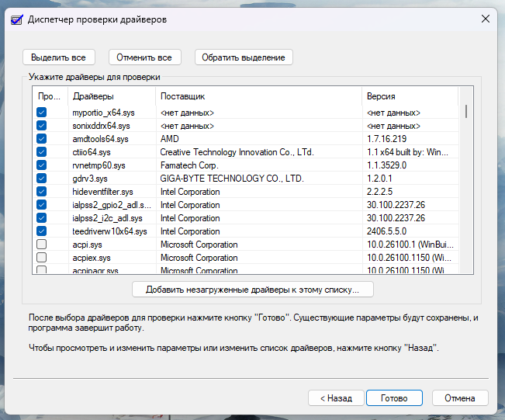Click version '10.0.26100.1 (WinBui...' cell
505x420 pixels.
(410, 245)
